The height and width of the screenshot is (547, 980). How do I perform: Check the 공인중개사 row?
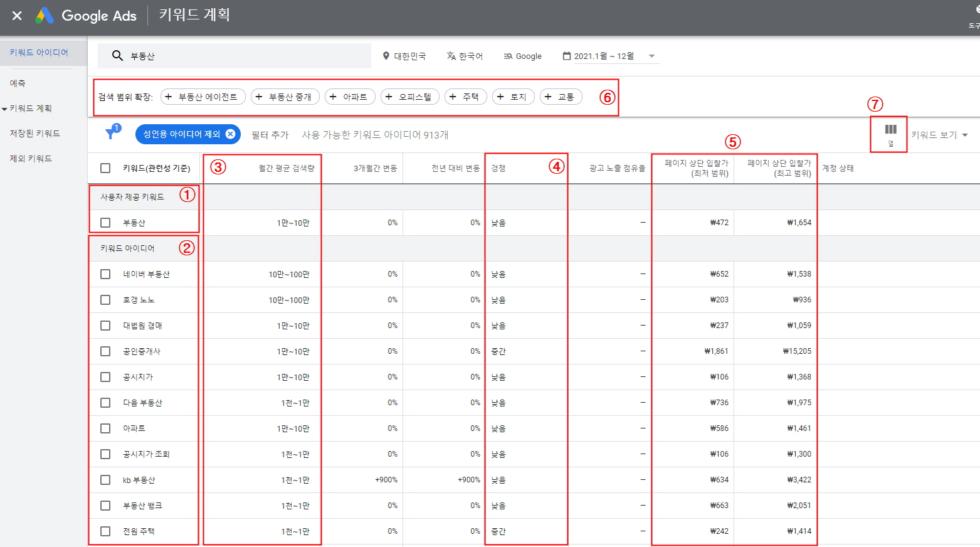[x=105, y=351]
